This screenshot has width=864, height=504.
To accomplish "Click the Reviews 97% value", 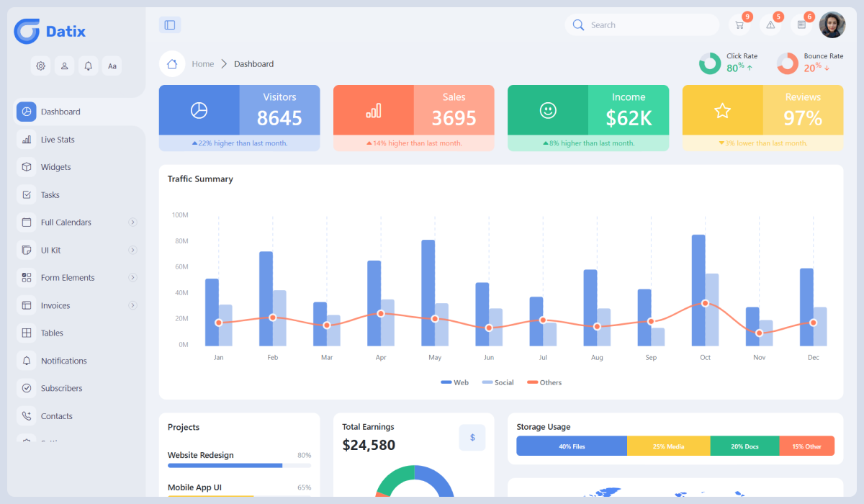I will pos(803,118).
